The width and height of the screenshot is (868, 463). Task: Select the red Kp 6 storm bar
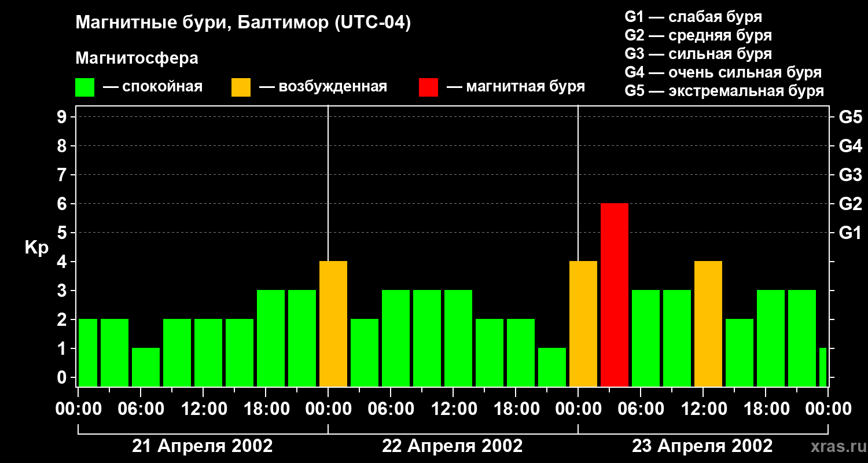pyautogui.click(x=615, y=295)
